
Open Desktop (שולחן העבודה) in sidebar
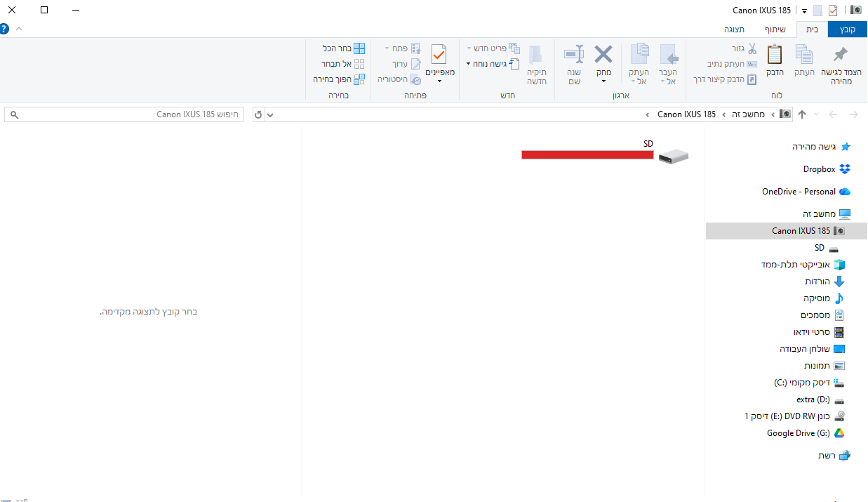(813, 349)
